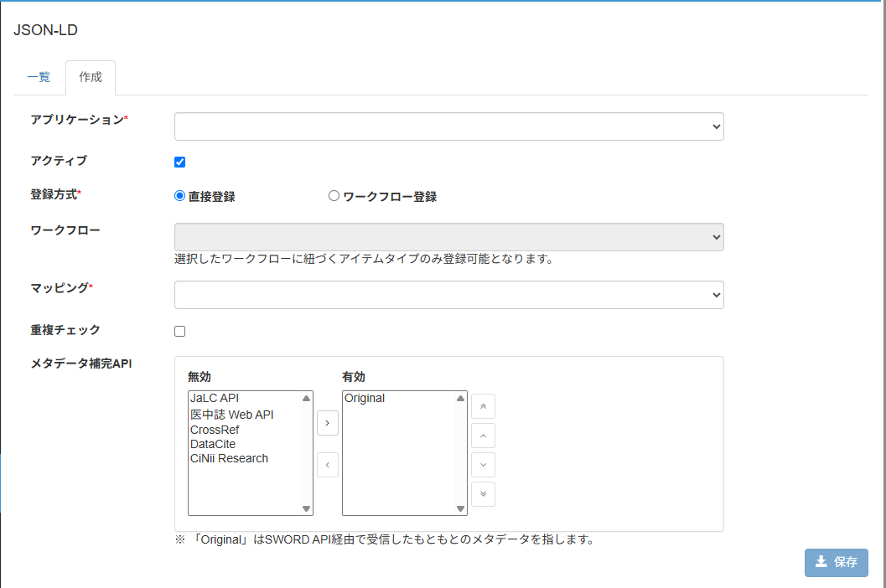Screen dimensions: 886x588
Task: Click the right arrow to move API to 有効
Action: tap(327, 423)
